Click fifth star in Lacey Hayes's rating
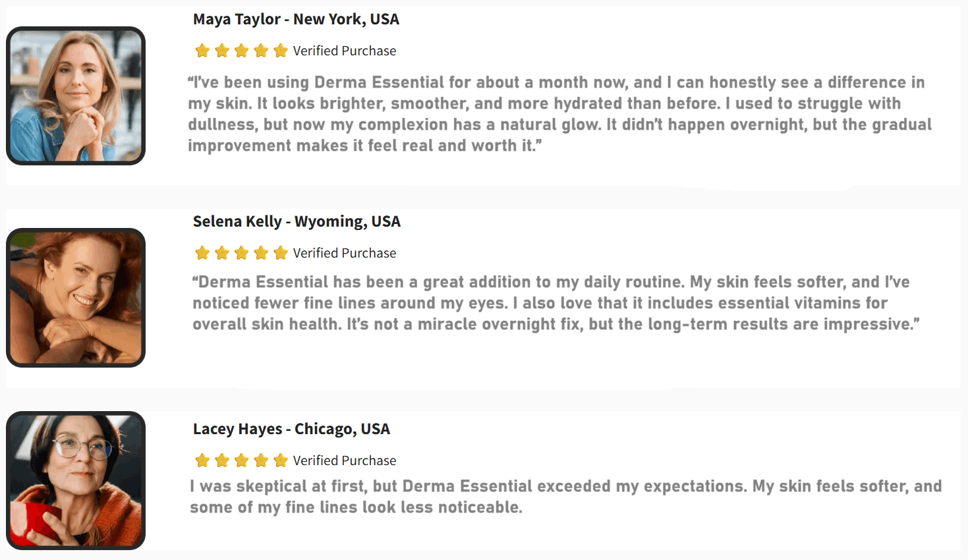This screenshot has height=560, width=968. [281, 461]
